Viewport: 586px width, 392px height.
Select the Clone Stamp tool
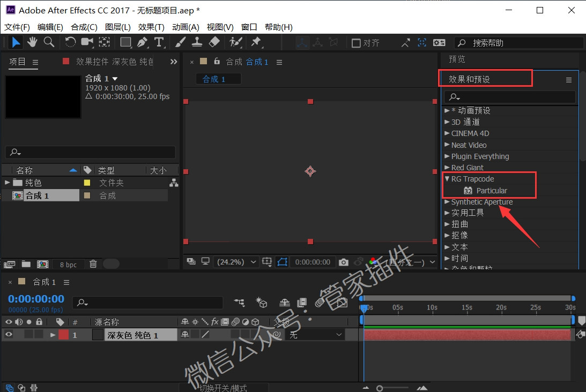[197, 42]
